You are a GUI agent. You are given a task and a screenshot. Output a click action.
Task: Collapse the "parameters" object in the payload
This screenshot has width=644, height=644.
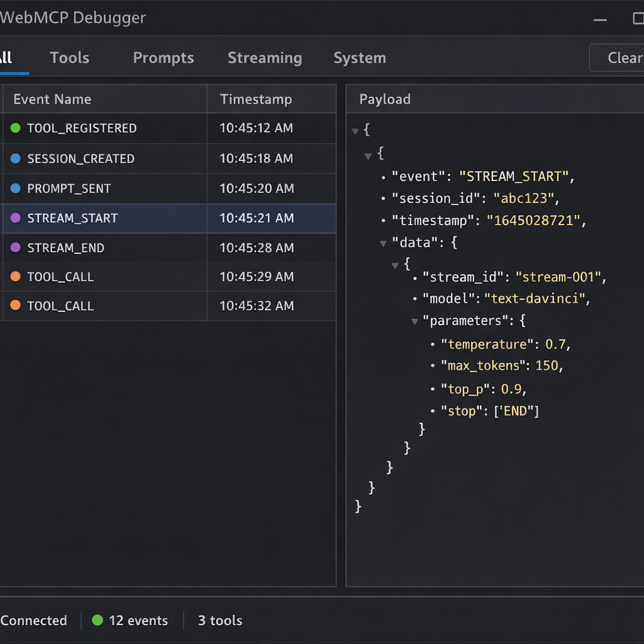coord(414,321)
